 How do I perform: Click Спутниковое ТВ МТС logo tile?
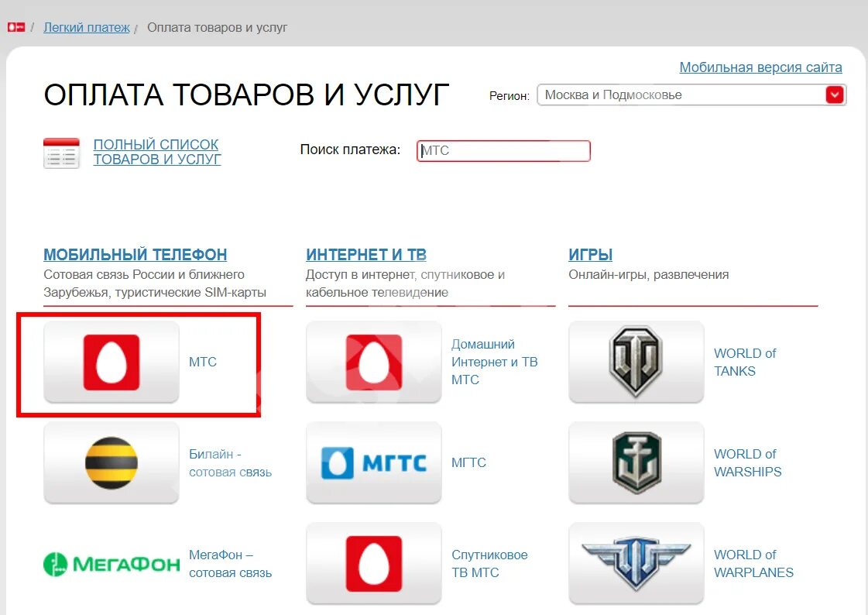(374, 564)
